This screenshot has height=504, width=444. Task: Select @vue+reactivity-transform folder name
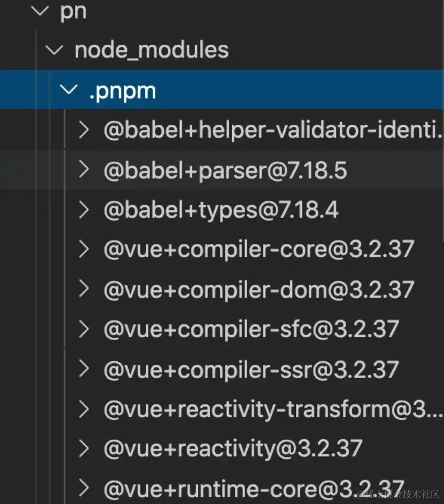pos(273,409)
